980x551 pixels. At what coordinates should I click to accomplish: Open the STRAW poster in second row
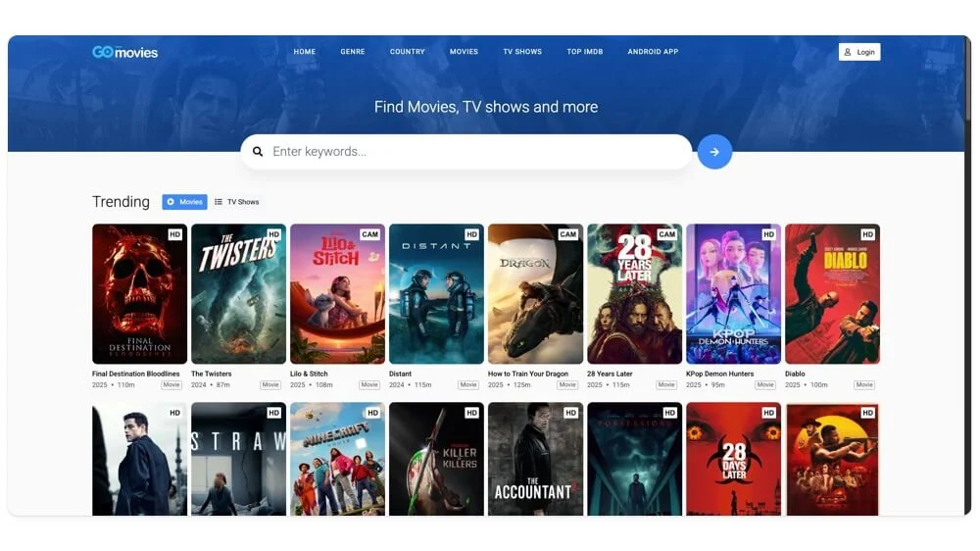[238, 459]
